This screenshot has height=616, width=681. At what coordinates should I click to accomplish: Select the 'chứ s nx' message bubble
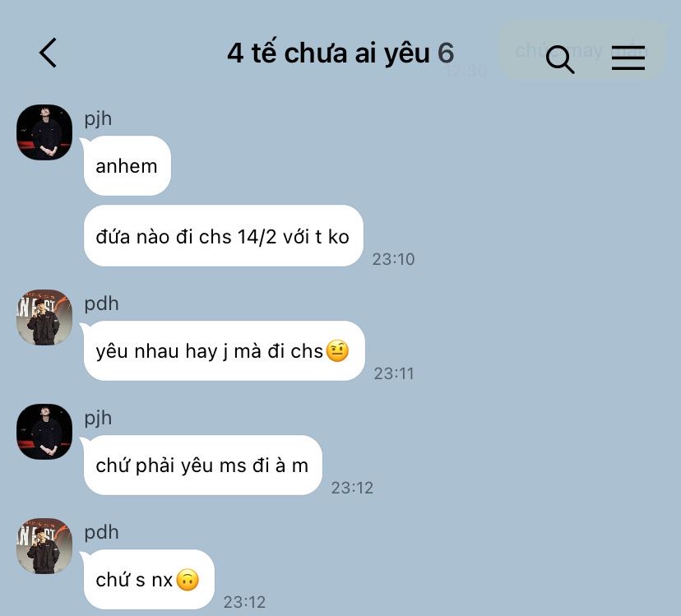(x=149, y=580)
